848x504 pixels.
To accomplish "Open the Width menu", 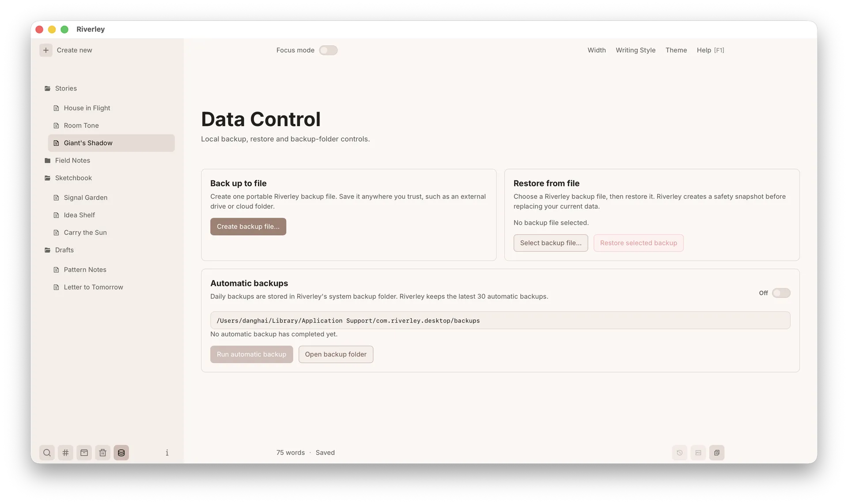I will (597, 50).
